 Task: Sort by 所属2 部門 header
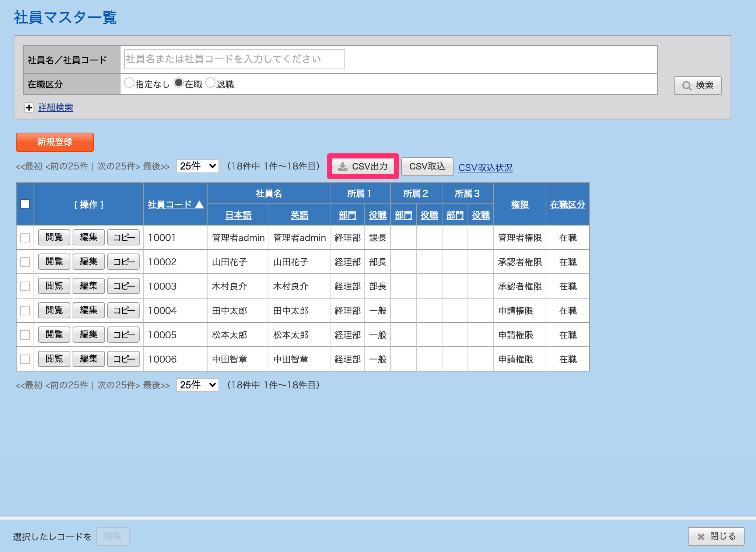click(x=403, y=215)
